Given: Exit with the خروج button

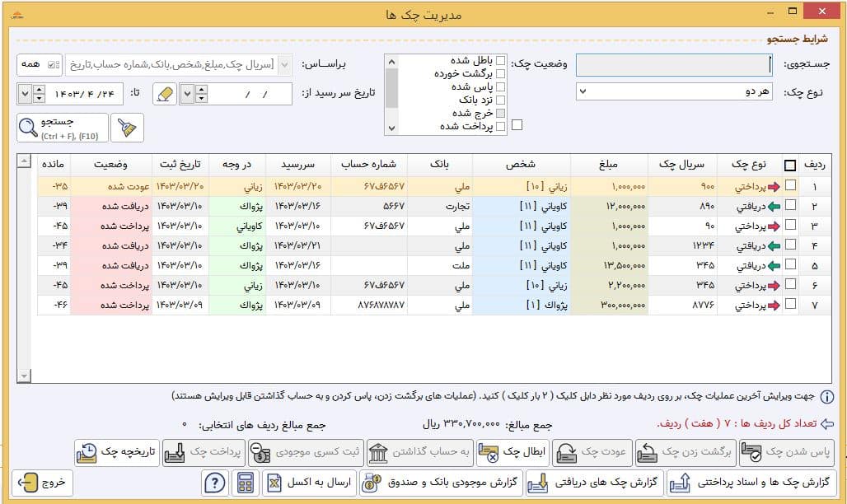Looking at the screenshot, I should click(42, 483).
